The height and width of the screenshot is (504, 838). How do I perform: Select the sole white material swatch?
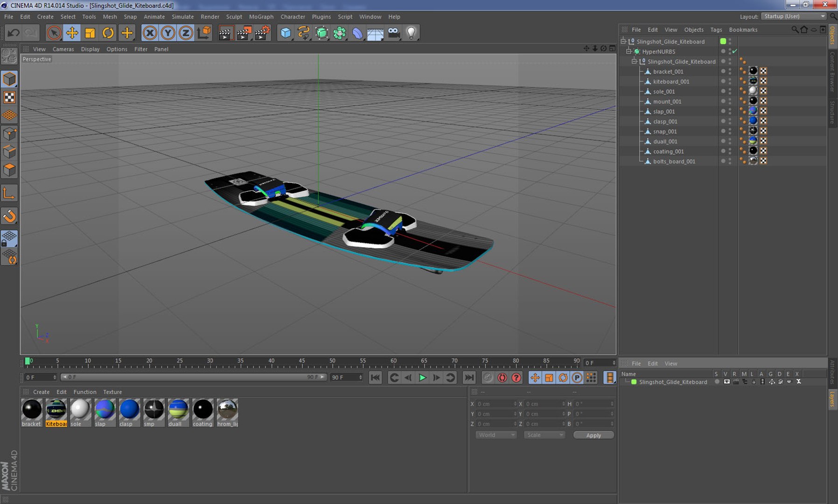coord(80,413)
